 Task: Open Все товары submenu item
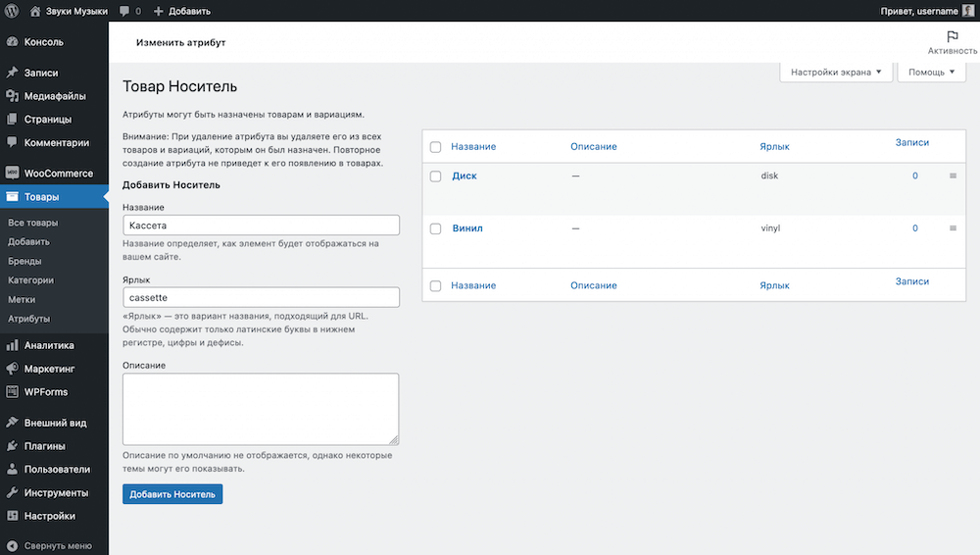[x=32, y=223]
